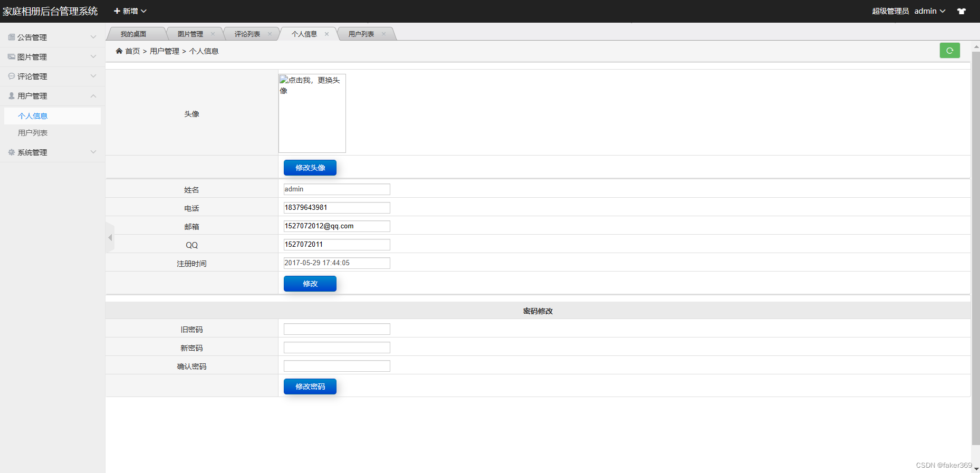The width and height of the screenshot is (980, 473).
Task: Expand the 图片管理 menu chevron
Action: point(93,56)
